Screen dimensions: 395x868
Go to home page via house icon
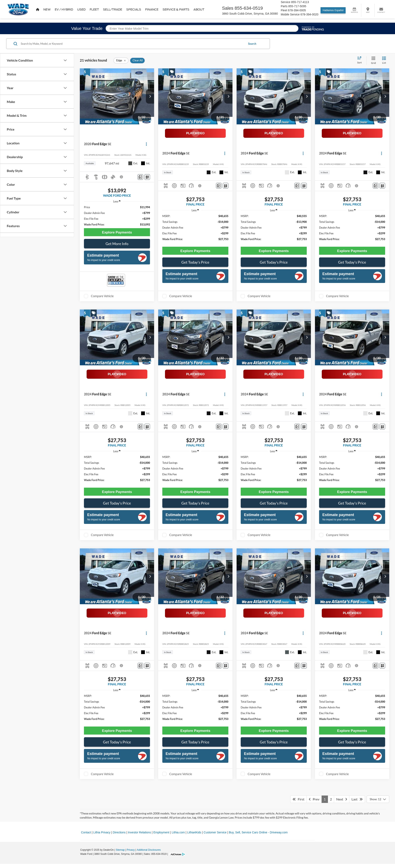click(37, 9)
